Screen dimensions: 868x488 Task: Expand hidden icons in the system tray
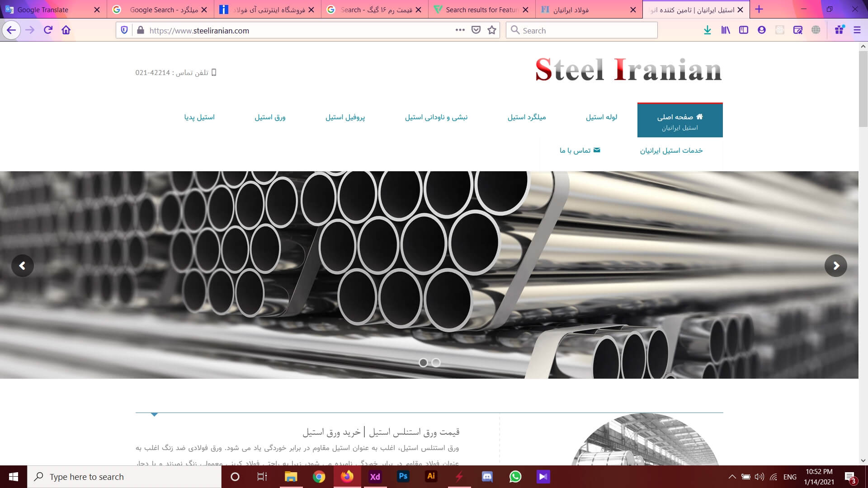tap(732, 476)
